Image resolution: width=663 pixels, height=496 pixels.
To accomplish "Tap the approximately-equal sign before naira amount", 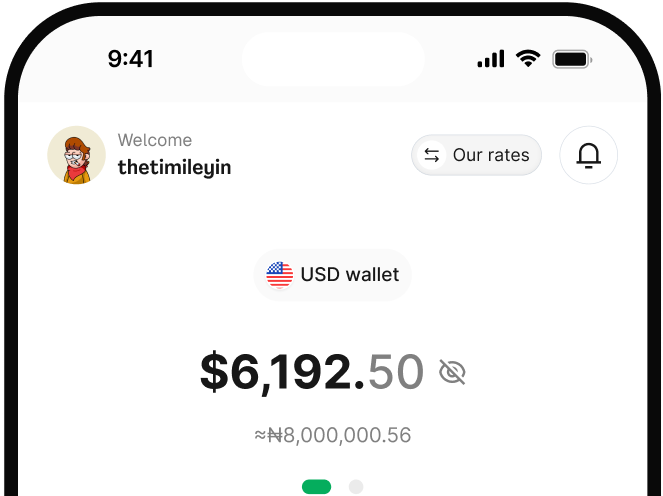I will click(x=260, y=435).
